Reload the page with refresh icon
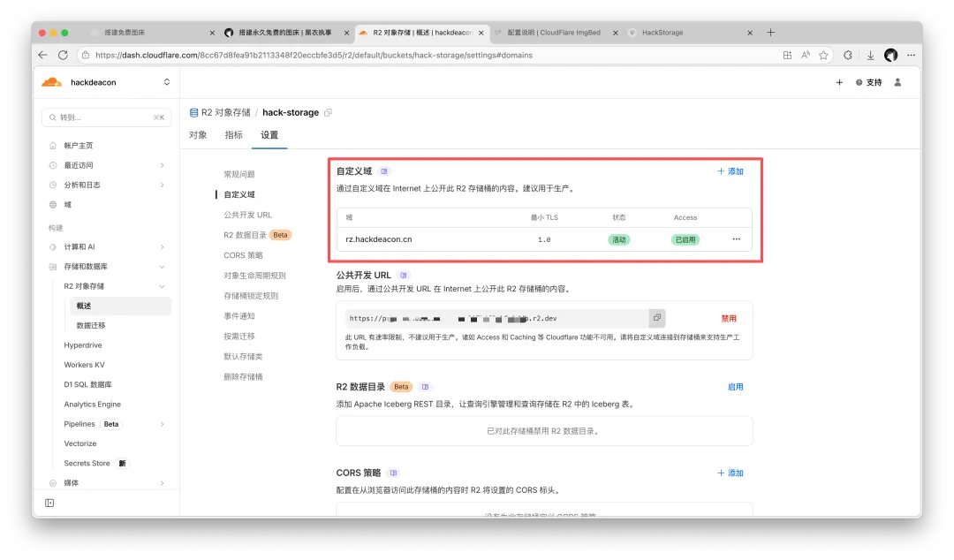 tap(63, 55)
